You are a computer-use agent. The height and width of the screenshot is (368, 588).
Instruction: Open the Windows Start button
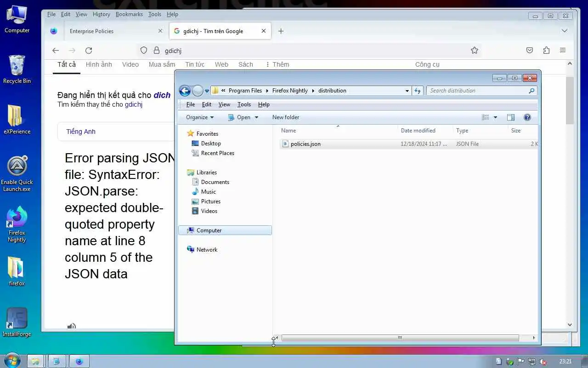coord(12,361)
